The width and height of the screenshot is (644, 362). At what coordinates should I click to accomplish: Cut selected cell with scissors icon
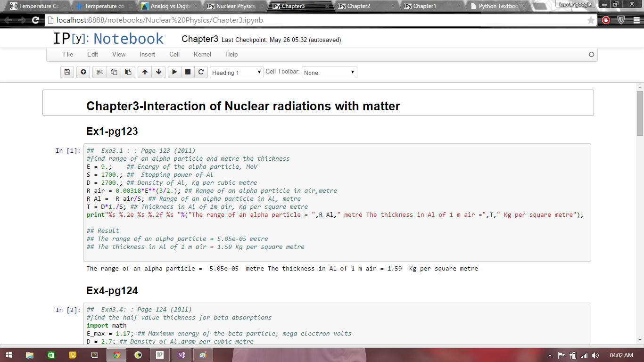click(x=99, y=72)
